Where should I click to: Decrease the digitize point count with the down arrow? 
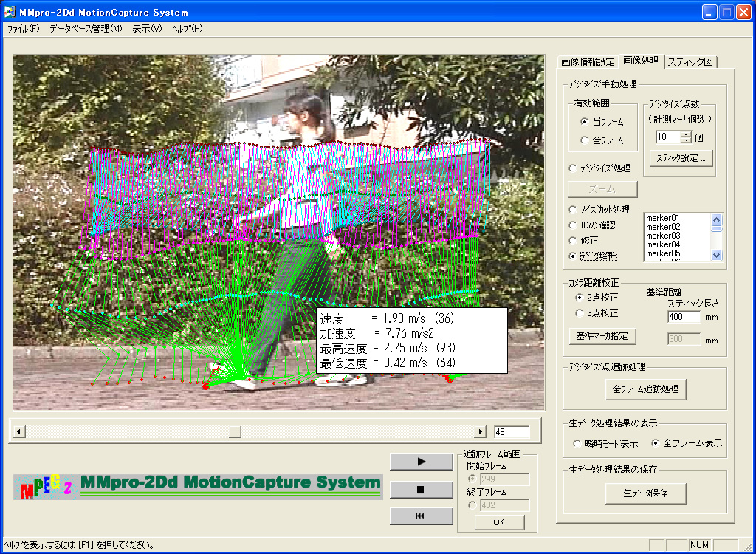coord(686,140)
